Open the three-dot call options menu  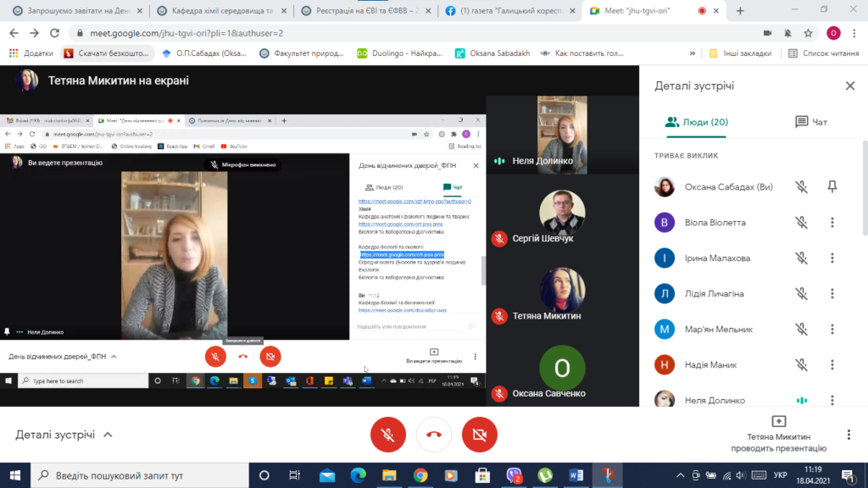tap(849, 435)
